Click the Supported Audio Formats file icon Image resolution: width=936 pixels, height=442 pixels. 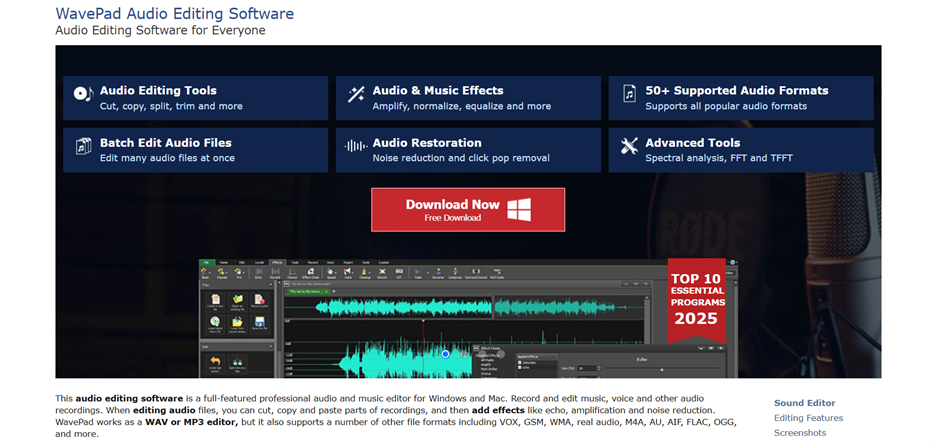coord(629,94)
